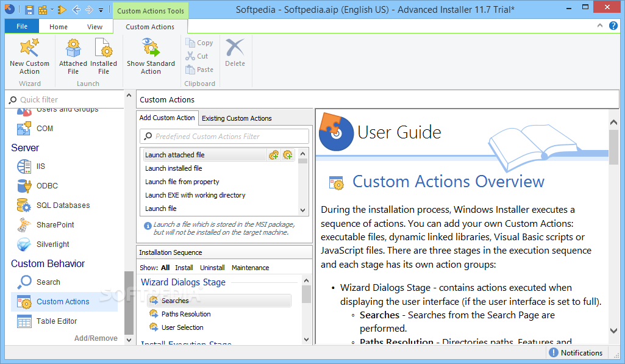
Task: Click the Wizard Dialogs Stage header
Action: click(x=183, y=282)
